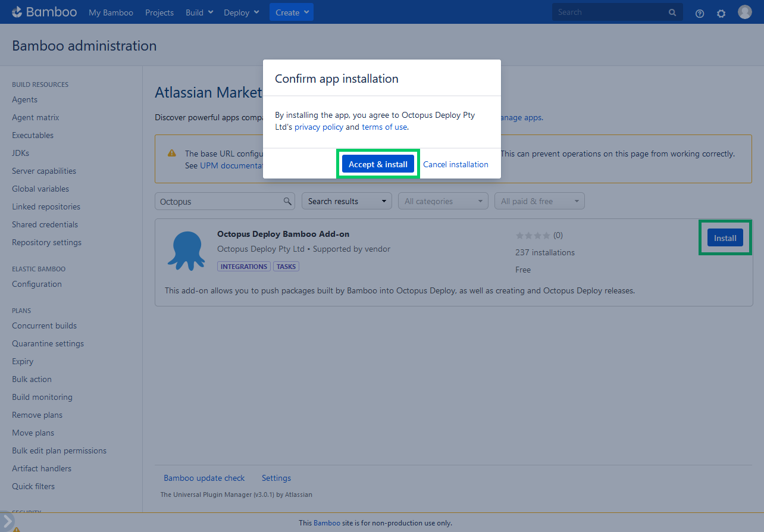Open Build monitoring in sidebar
The image size is (764, 532).
click(x=42, y=397)
